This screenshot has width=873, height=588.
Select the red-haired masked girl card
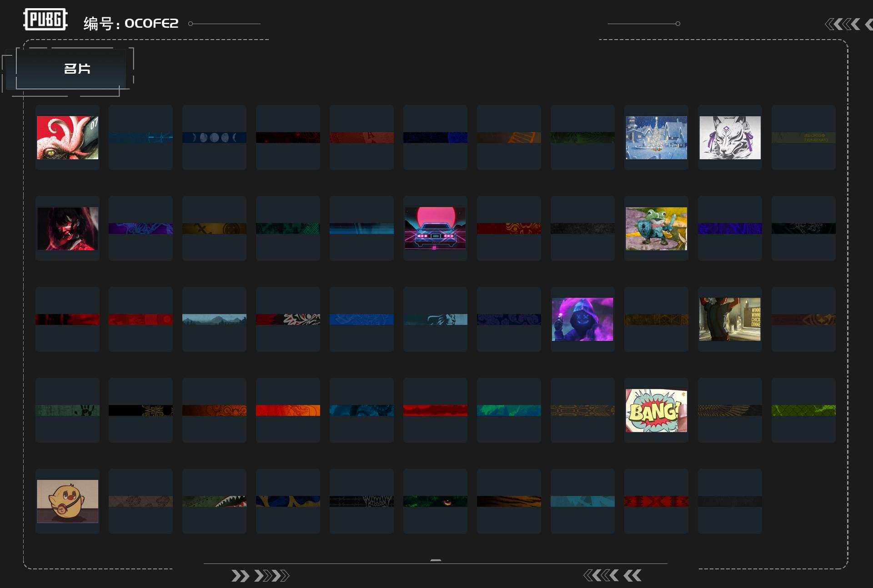pyautogui.click(x=67, y=228)
